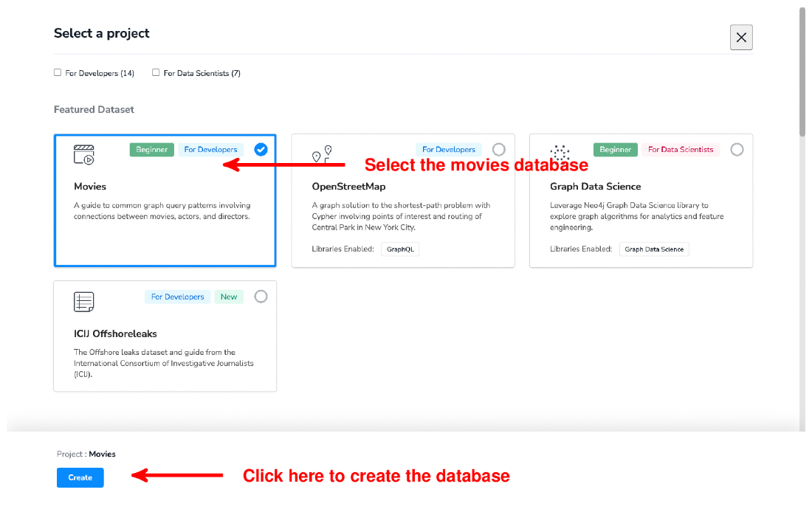Enable the For Developers filter checkbox

click(x=58, y=72)
